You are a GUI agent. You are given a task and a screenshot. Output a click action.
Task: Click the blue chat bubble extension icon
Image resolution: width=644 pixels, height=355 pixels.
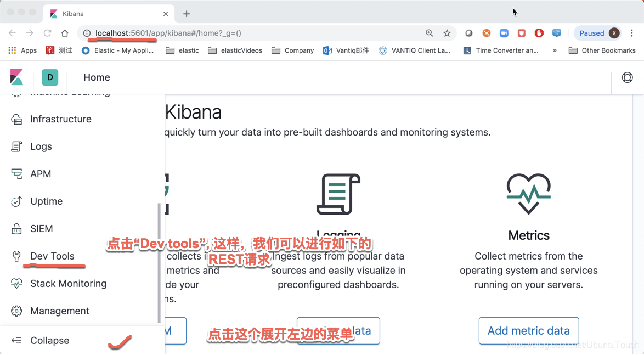[557, 33]
